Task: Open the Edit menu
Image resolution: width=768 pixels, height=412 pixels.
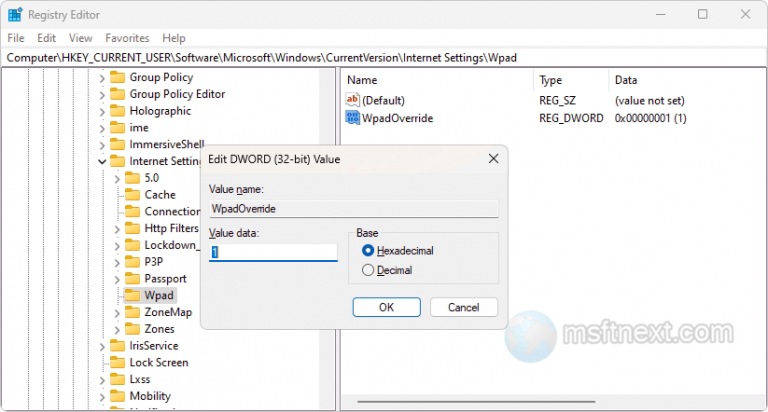Action: tap(47, 38)
